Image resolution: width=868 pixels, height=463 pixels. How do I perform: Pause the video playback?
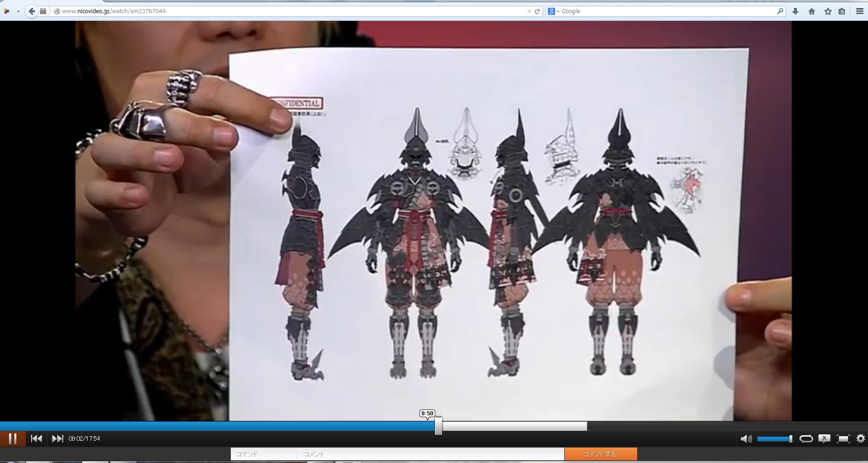point(13,438)
